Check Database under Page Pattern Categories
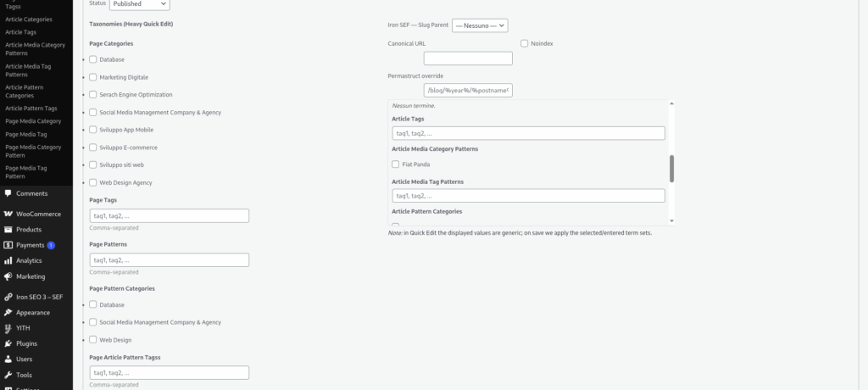 coord(93,304)
